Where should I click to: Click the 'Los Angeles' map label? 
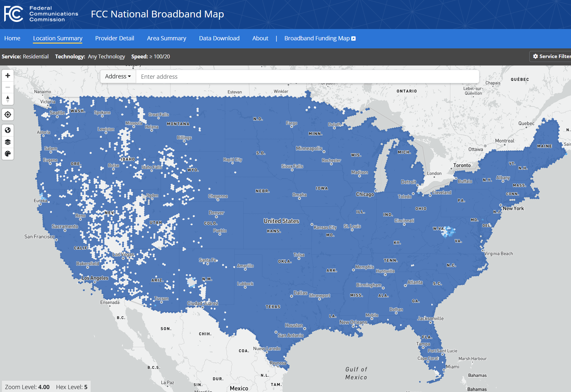(x=95, y=278)
